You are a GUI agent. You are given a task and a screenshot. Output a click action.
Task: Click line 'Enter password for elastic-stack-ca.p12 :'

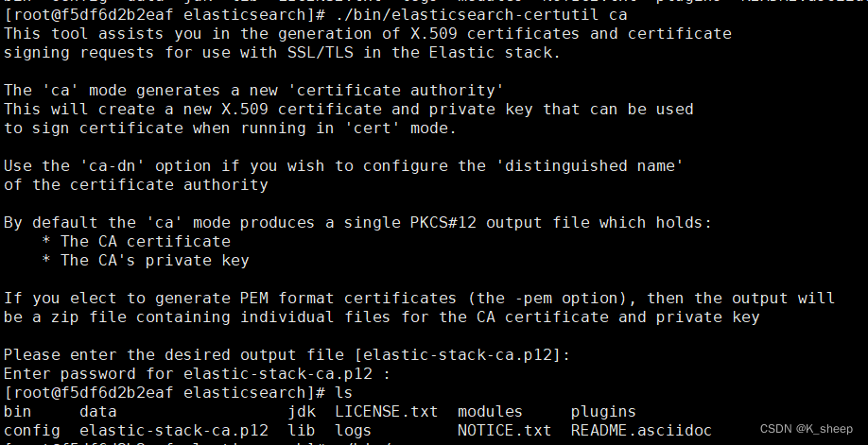click(x=197, y=374)
